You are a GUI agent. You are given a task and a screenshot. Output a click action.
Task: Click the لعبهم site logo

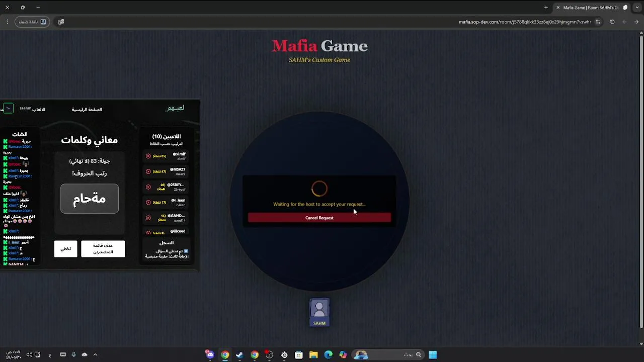click(x=175, y=108)
